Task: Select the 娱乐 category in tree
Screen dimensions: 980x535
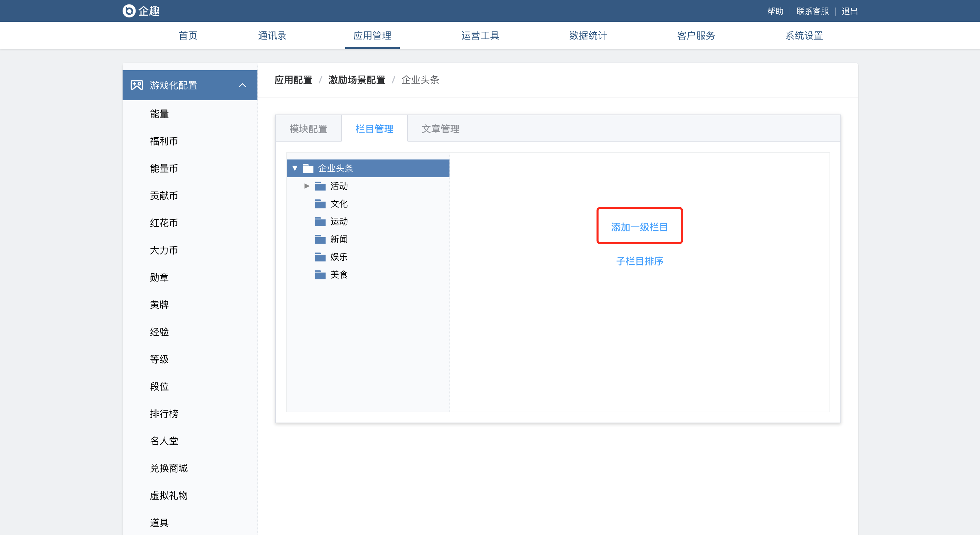Action: pyautogui.click(x=339, y=257)
